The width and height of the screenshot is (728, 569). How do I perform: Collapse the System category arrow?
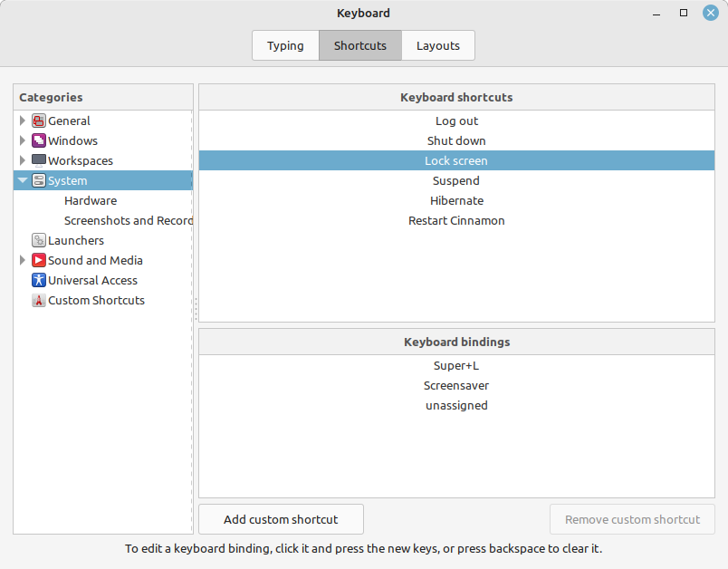point(23,180)
